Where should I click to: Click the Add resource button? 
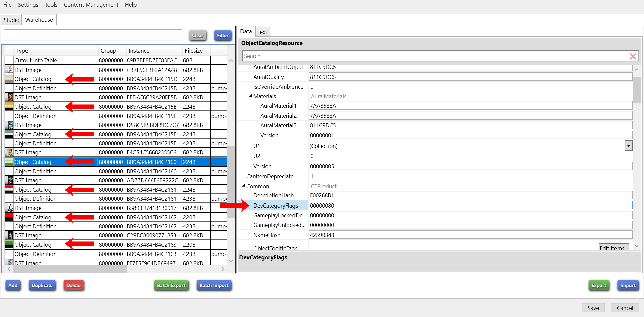13,285
